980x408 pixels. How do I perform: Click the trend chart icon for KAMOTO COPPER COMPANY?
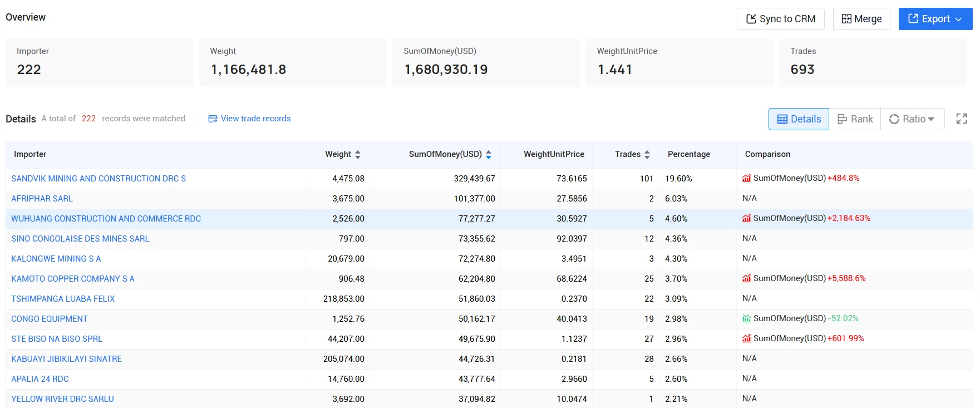click(747, 278)
